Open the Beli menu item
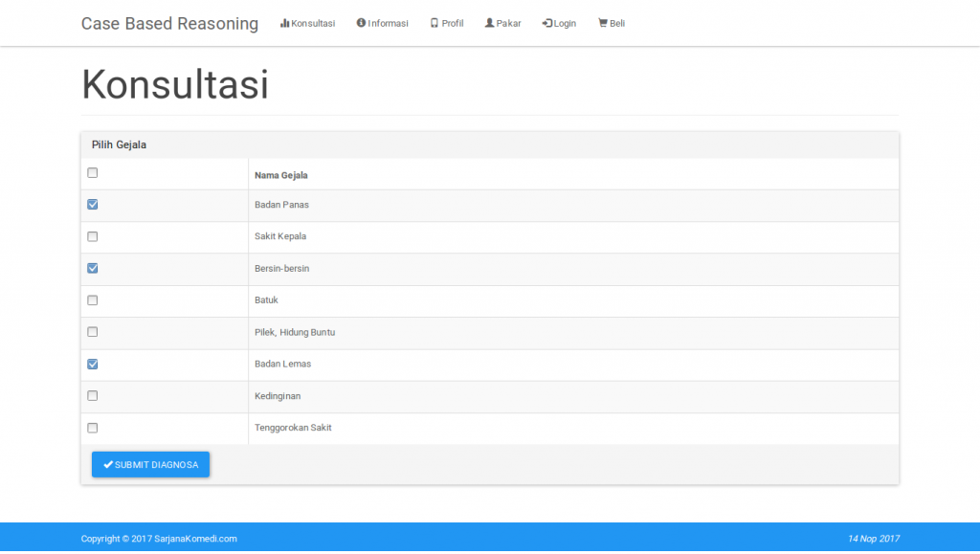This screenshot has height=554, width=980. [612, 23]
